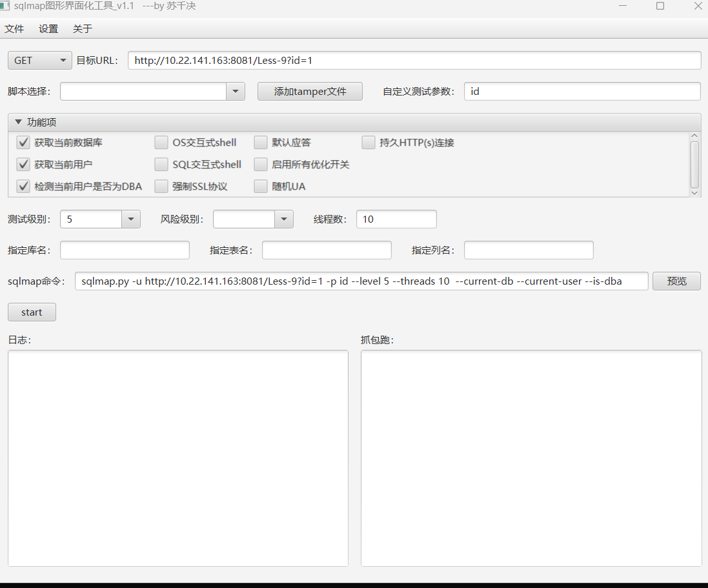
Task: Collapse the 功能项 panel
Action: click(18, 122)
